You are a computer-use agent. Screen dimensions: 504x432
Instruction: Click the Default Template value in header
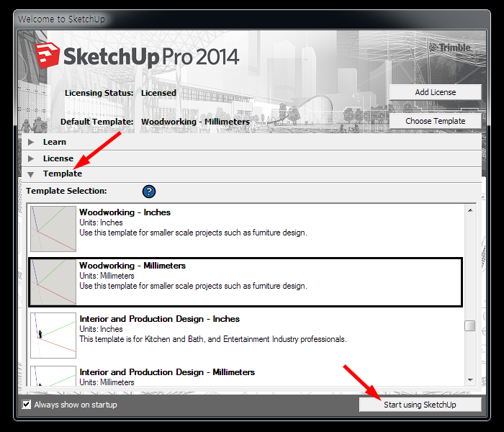(x=195, y=122)
